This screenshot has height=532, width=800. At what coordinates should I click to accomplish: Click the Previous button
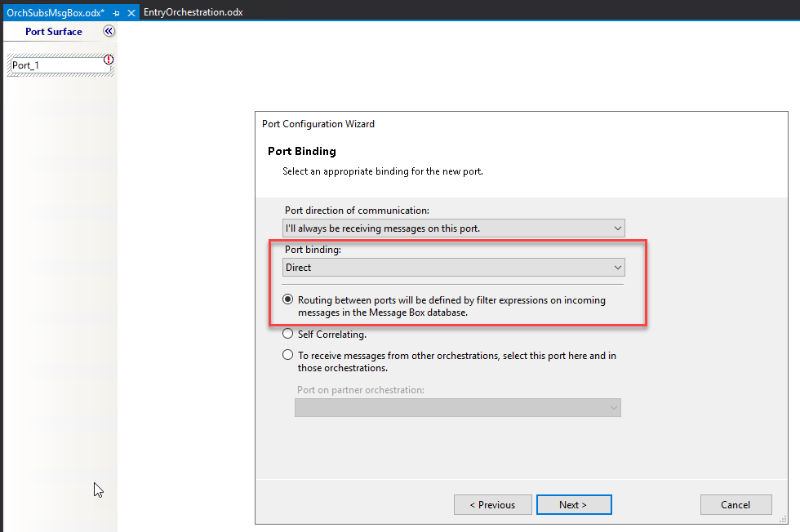(x=493, y=504)
